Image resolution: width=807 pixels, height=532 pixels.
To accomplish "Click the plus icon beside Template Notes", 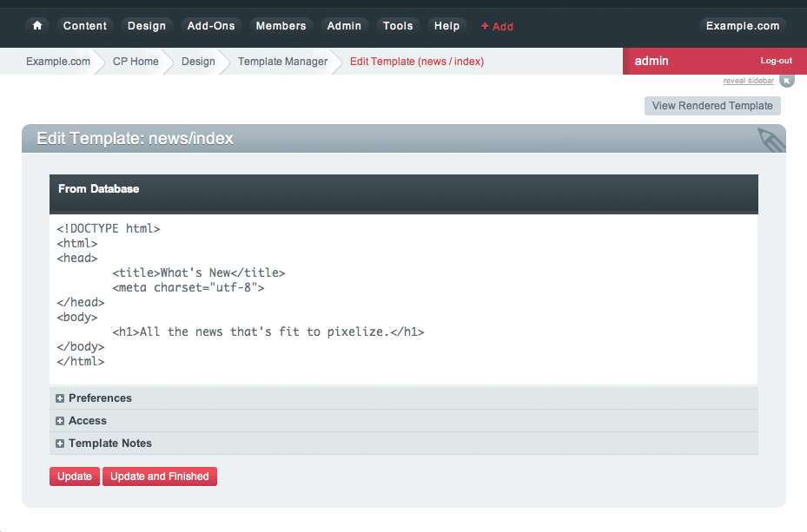I will (x=60, y=443).
